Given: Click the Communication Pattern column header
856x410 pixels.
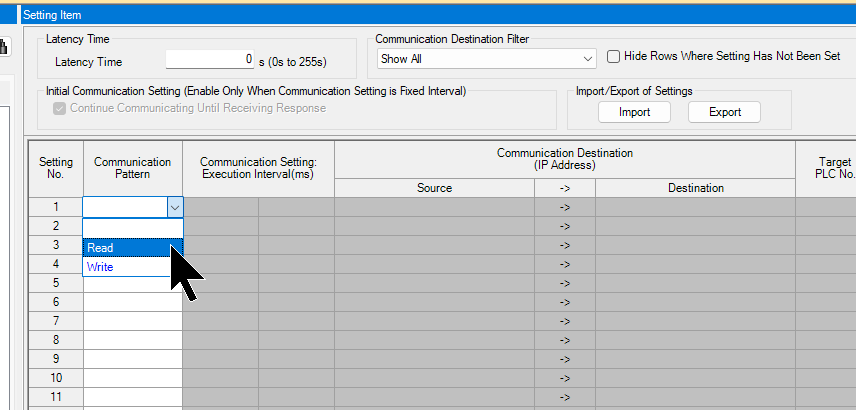Looking at the screenshot, I should pos(133,168).
